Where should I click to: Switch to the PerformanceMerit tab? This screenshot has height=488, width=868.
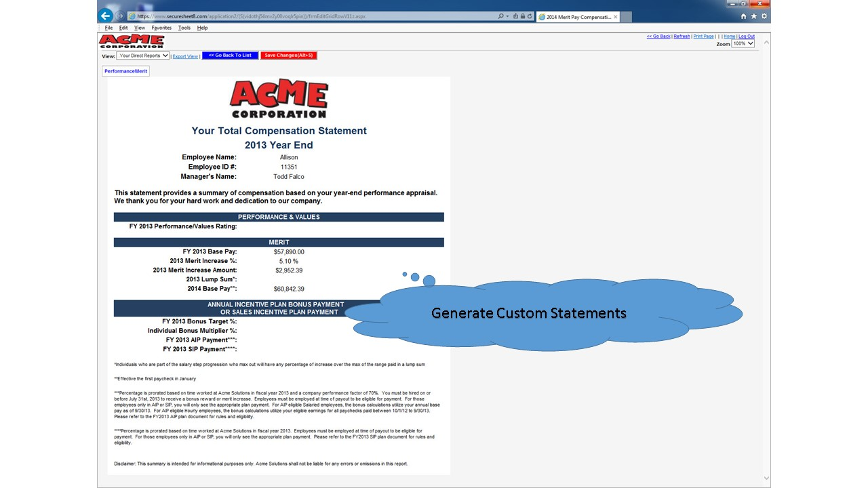pos(125,71)
